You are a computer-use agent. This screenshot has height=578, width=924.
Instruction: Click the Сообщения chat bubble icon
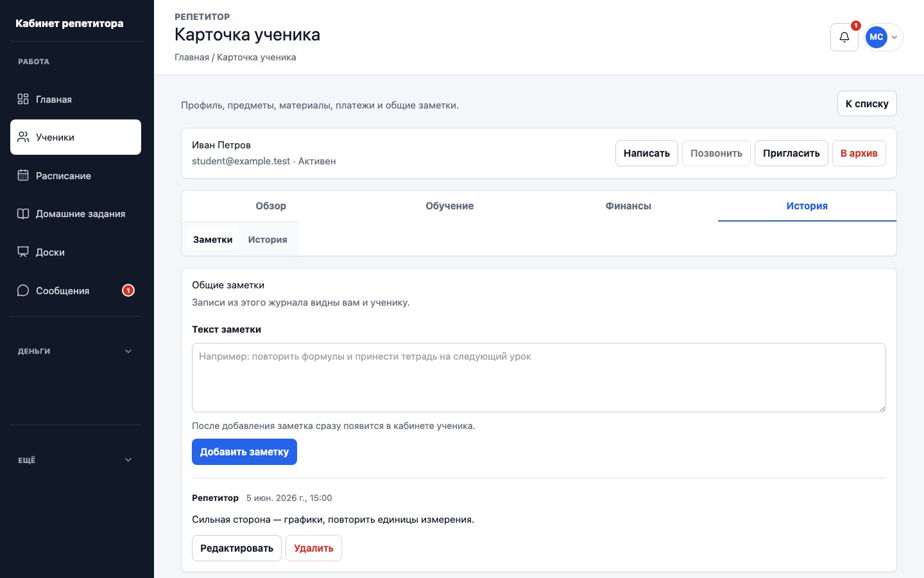coord(23,290)
